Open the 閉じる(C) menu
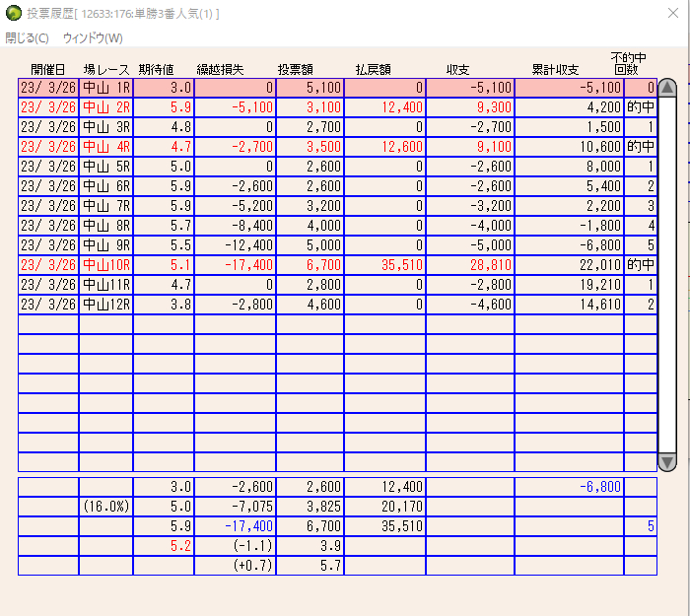Screen dimensions: 690x616 pos(27,38)
